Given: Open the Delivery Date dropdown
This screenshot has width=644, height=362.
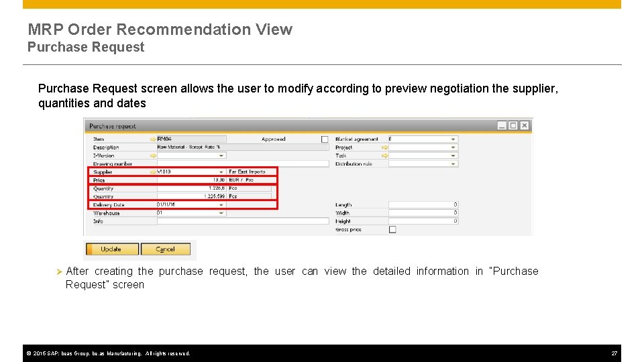Looking at the screenshot, I should pyautogui.click(x=221, y=205).
